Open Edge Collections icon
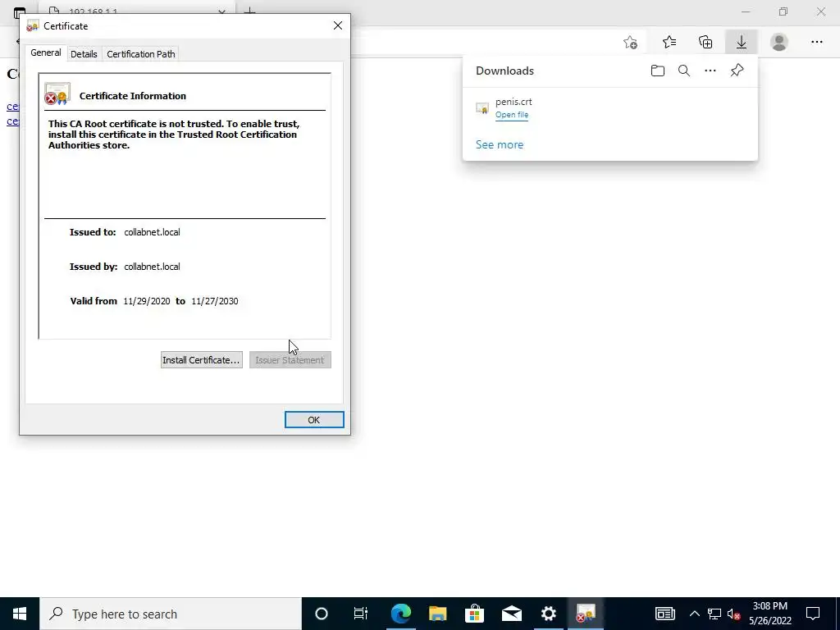Screen dimensions: 840x630 (x=705, y=42)
